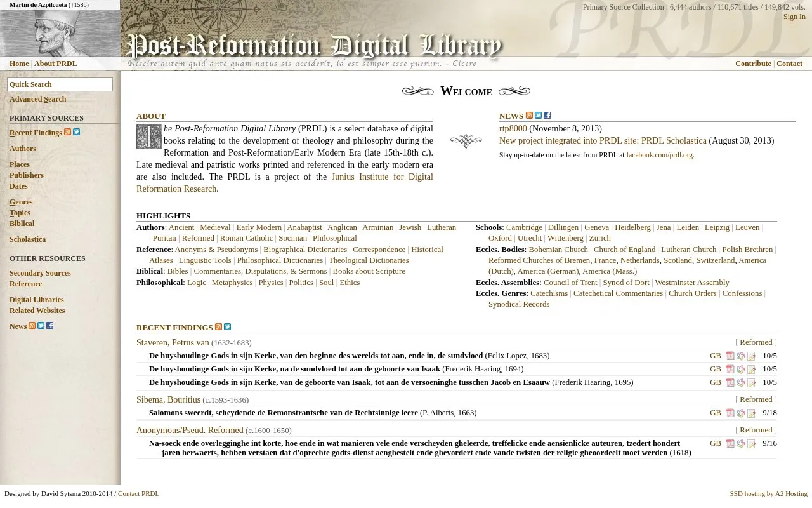Click the Martin de Azpilcueta portrait image
This screenshot has width=812, height=508.
coord(60,33)
